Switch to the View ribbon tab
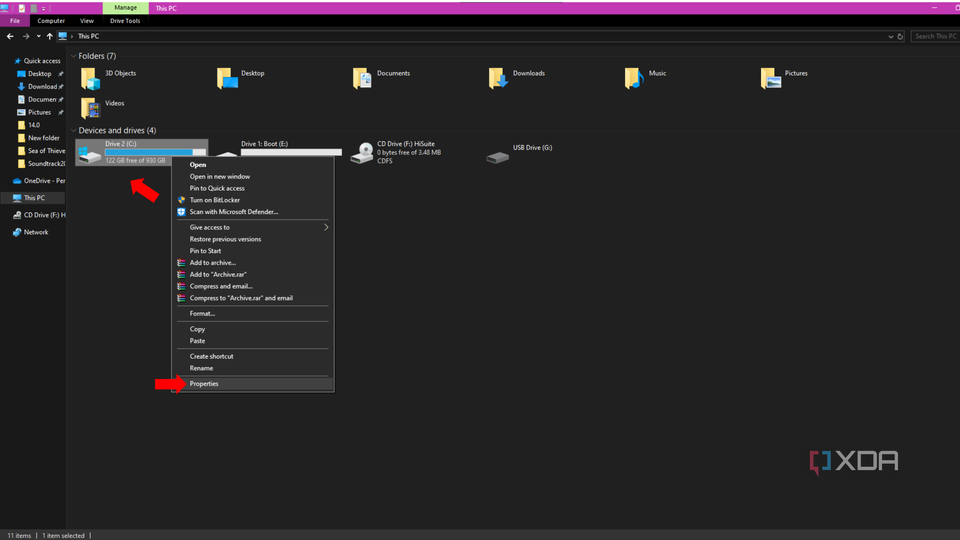 click(87, 21)
